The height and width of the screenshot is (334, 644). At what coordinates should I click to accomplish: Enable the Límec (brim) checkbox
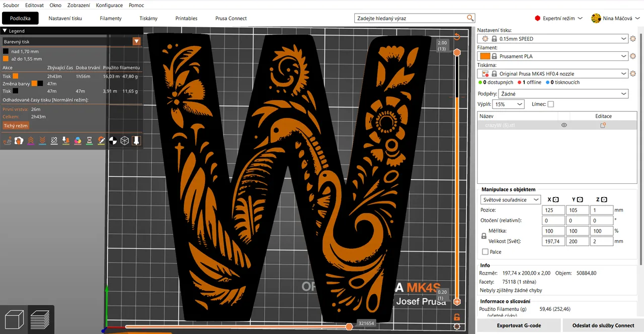(550, 104)
